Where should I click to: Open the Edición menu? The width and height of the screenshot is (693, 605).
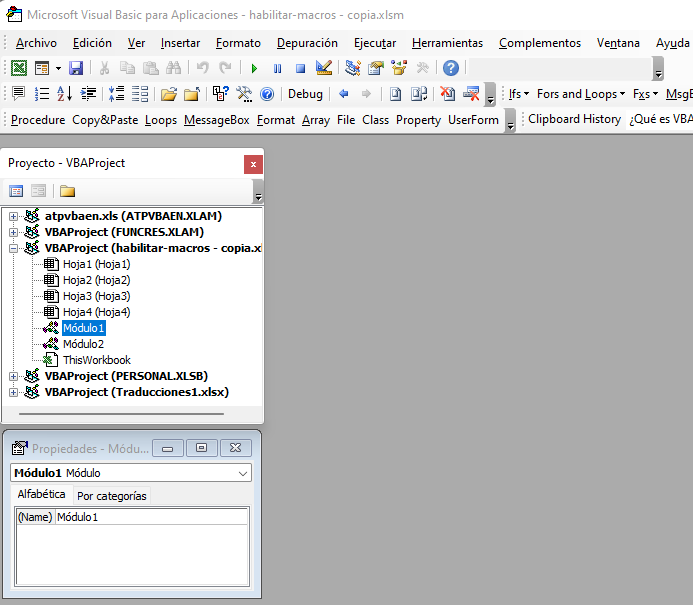tap(92, 43)
